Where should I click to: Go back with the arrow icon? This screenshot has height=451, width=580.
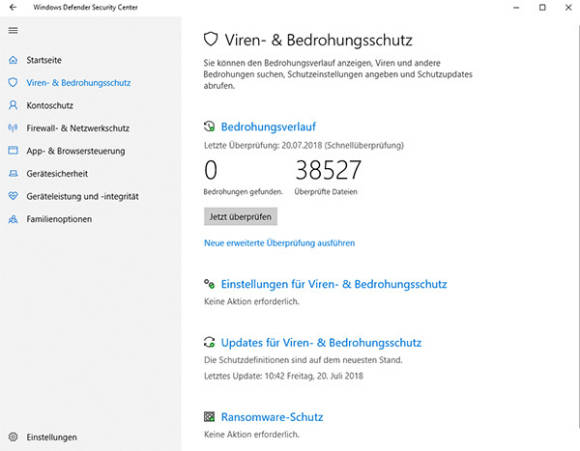pos(13,7)
